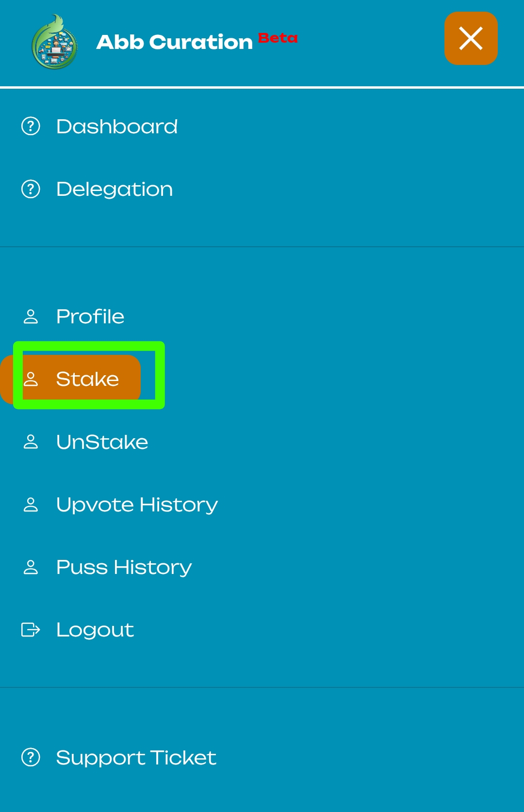Click the person icon beside Stake
This screenshot has width=524, height=812.
(31, 379)
